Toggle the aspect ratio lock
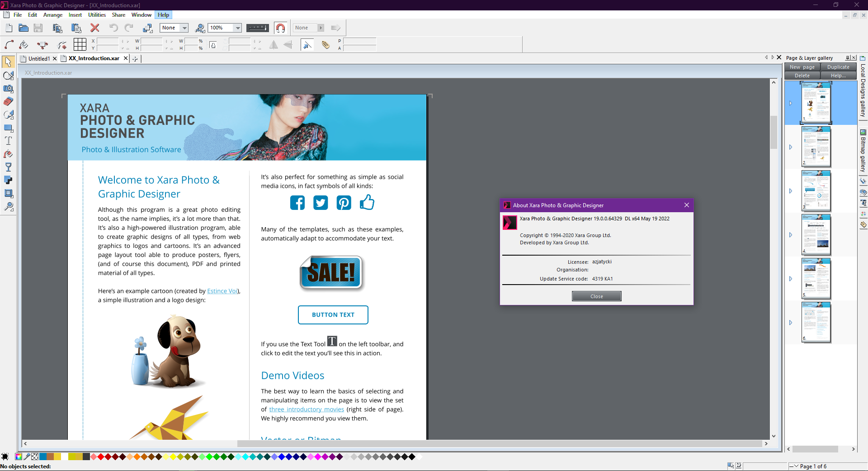Image resolution: width=868 pixels, height=471 pixels. coord(213,44)
